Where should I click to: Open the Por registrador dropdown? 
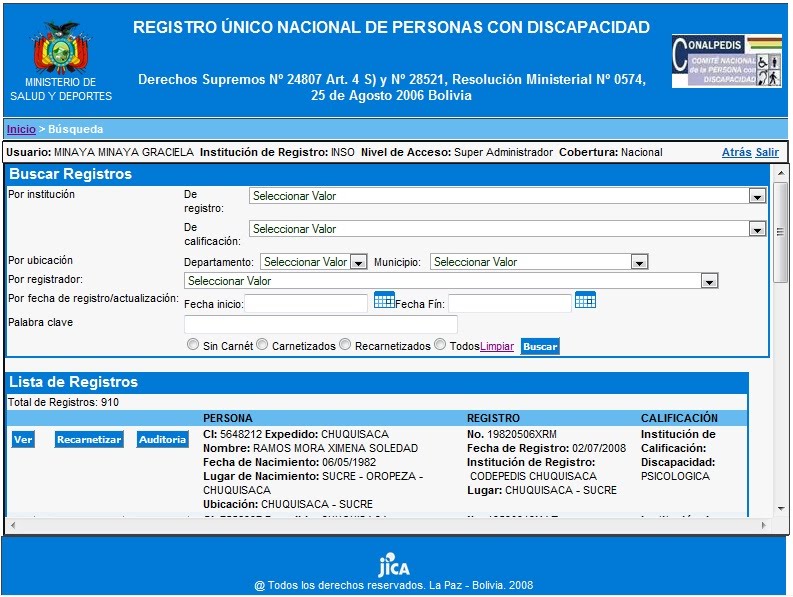(x=451, y=281)
